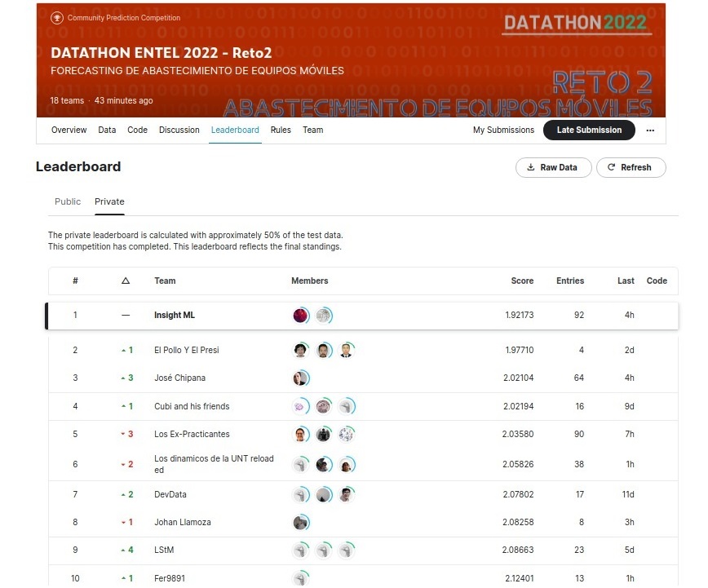This screenshot has height=588, width=708.
Task: Click second avatar of Los dinamicos de la UNT
Action: (x=324, y=465)
